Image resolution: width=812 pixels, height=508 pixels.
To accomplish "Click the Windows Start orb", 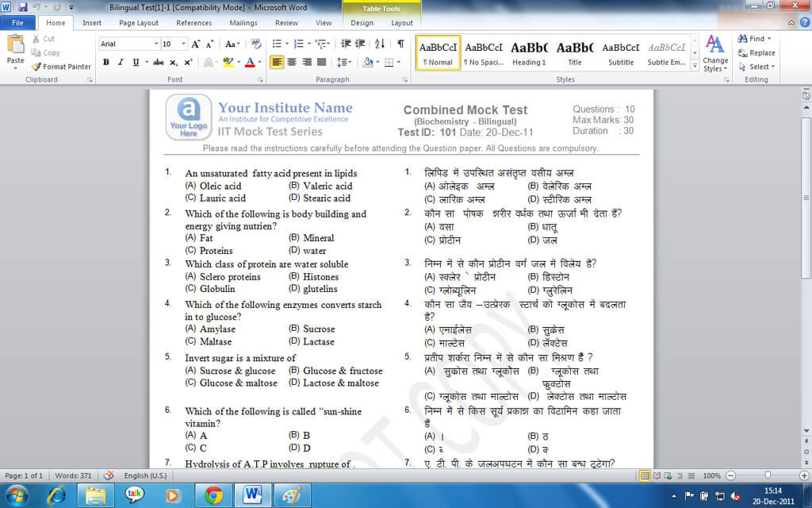I will tap(17, 495).
